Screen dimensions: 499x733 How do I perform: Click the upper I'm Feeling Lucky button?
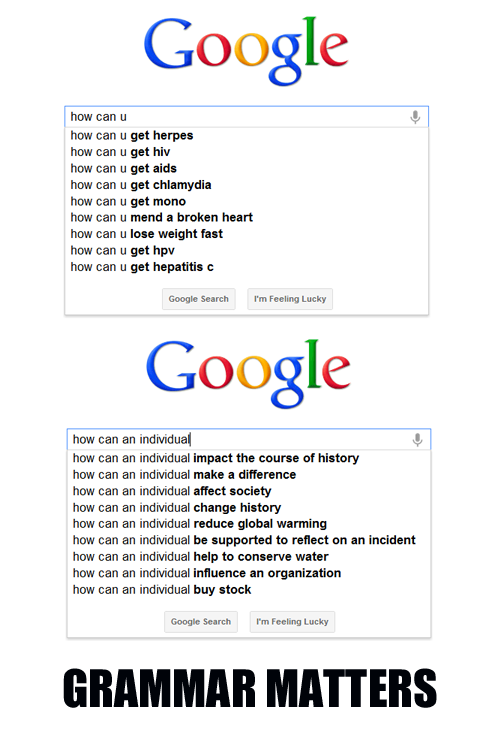click(290, 299)
